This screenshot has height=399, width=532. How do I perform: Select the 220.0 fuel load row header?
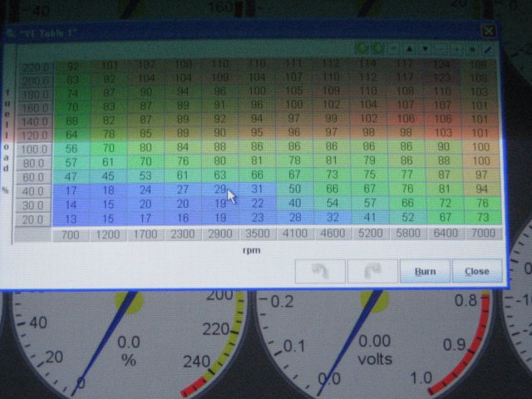[34, 66]
